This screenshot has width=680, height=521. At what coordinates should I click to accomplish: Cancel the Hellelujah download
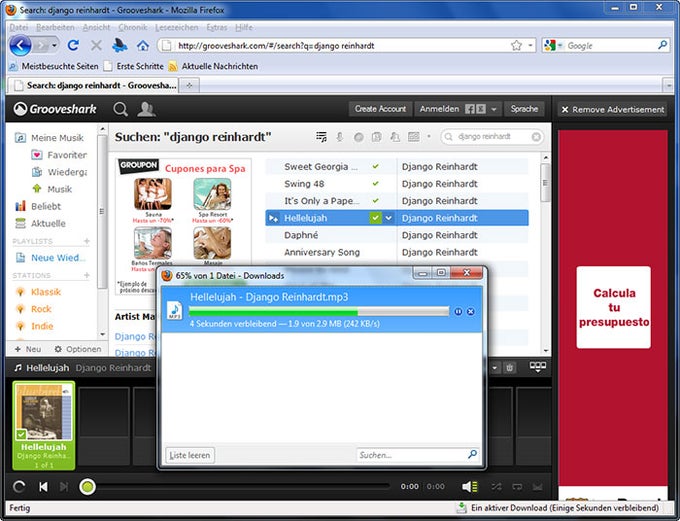coord(471,311)
